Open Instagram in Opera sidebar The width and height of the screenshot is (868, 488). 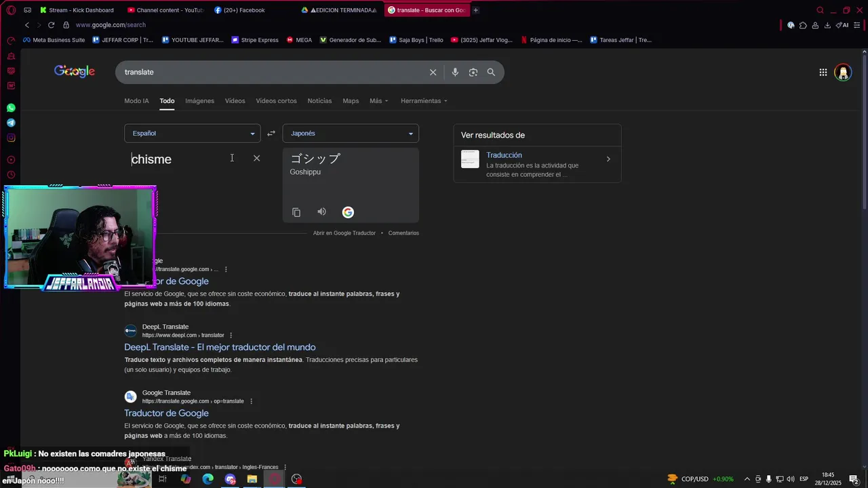[11, 138]
